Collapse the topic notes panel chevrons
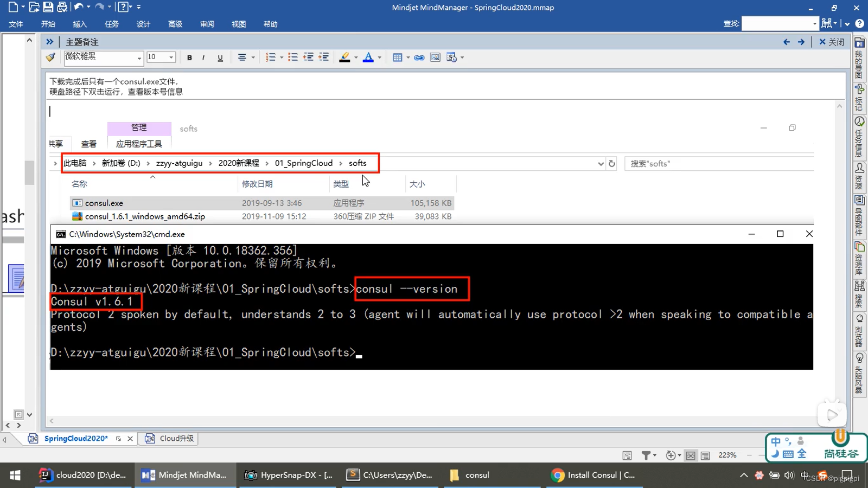 (49, 42)
